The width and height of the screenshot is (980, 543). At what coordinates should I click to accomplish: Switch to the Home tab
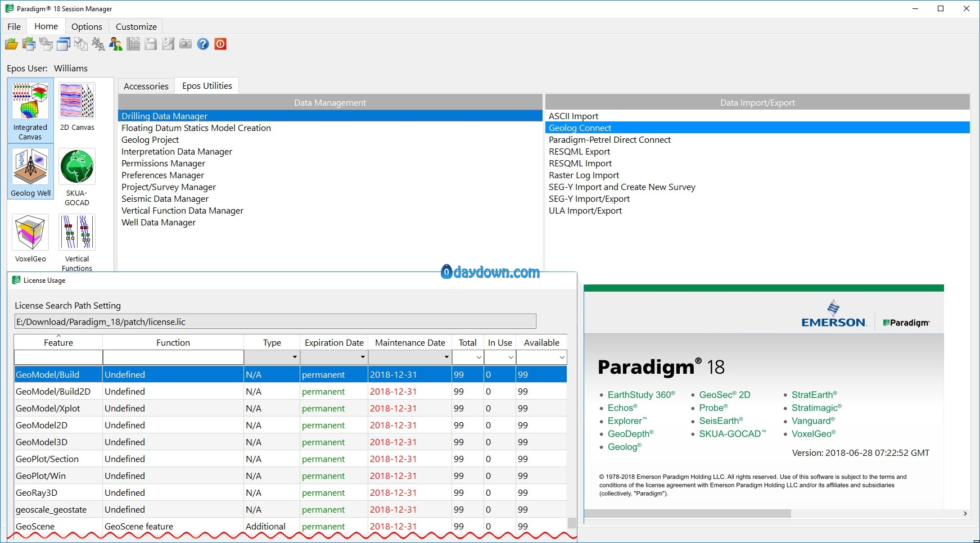coord(46,26)
